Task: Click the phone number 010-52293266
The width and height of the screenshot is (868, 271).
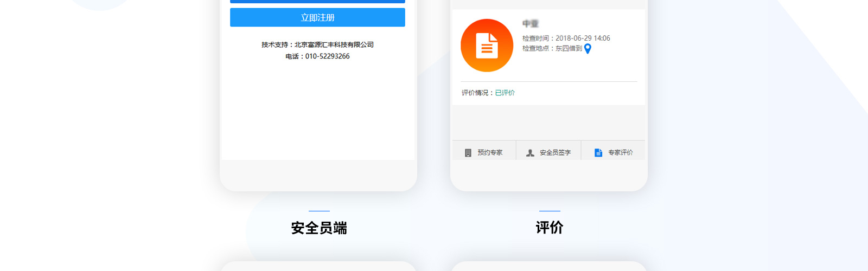Action: pos(327,56)
